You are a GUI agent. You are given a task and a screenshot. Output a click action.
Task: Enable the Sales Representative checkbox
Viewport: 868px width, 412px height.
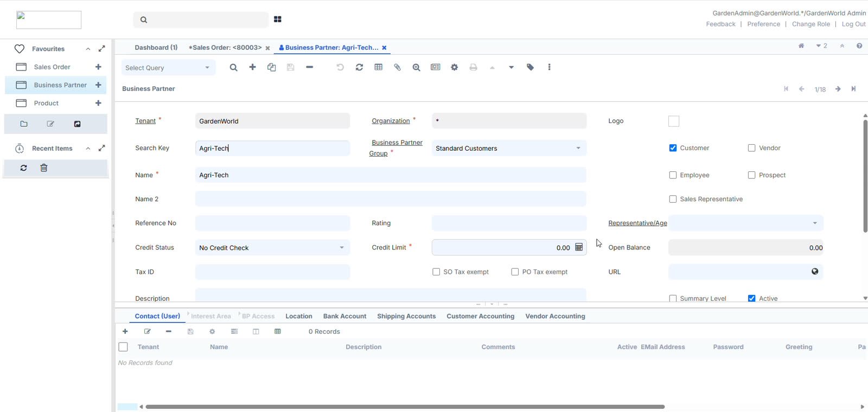tap(673, 199)
